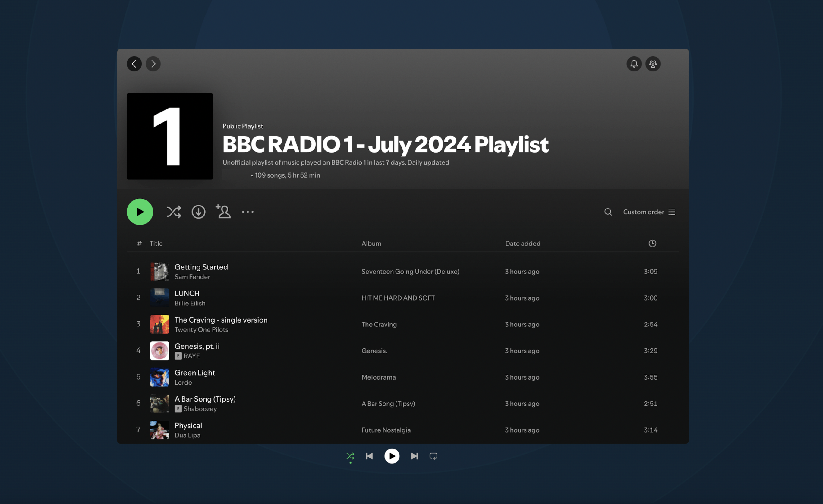Select The Craving - single version track

221,320
